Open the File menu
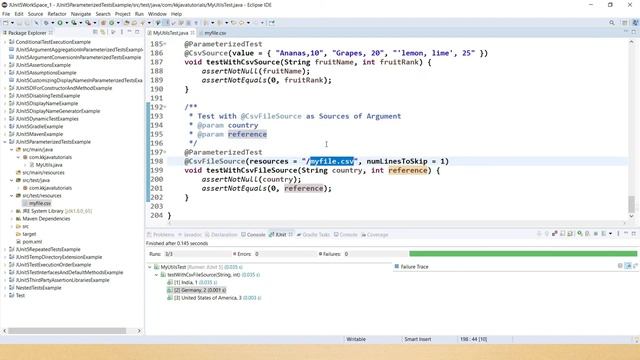This screenshot has height=360, width=640. tap(6, 14)
